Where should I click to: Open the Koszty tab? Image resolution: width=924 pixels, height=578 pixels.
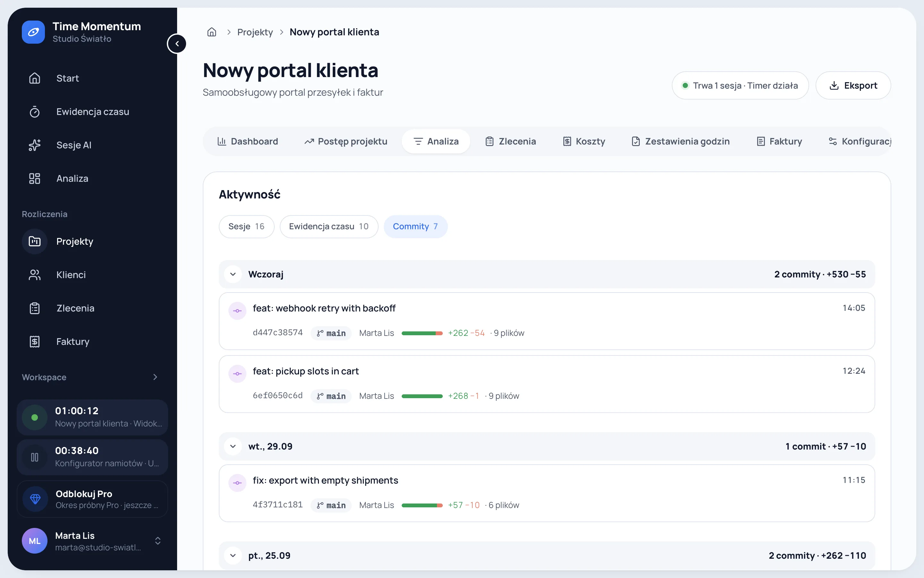pyautogui.click(x=584, y=141)
